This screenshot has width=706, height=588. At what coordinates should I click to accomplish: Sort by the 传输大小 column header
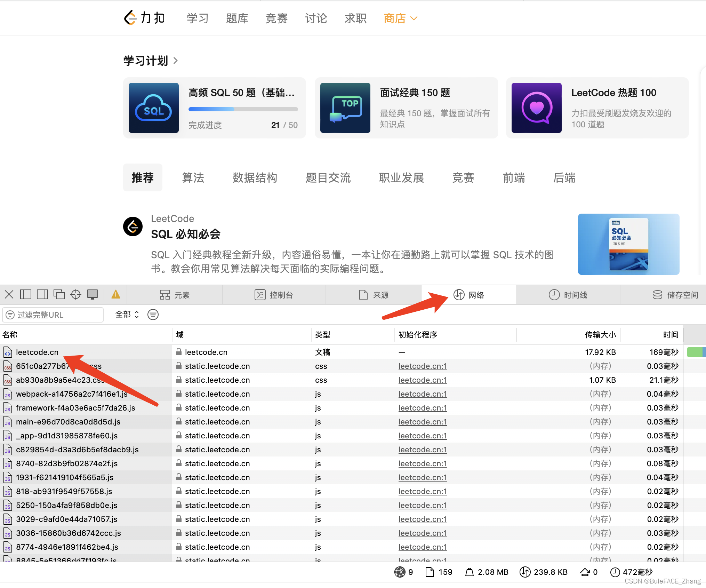pyautogui.click(x=569, y=335)
